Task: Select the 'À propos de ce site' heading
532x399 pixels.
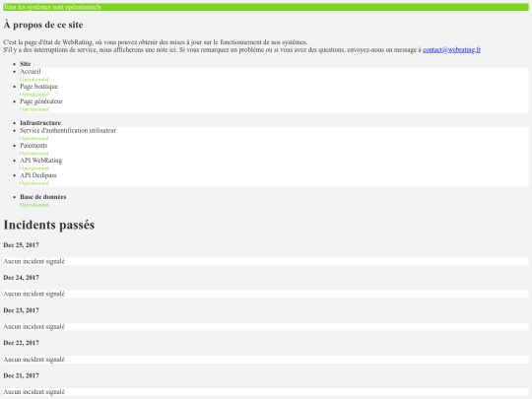Action: pyautogui.click(x=43, y=25)
